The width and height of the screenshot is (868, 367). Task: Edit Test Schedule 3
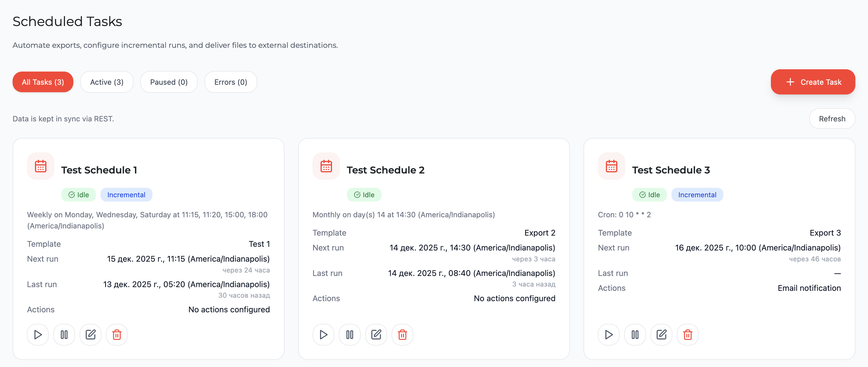click(661, 334)
